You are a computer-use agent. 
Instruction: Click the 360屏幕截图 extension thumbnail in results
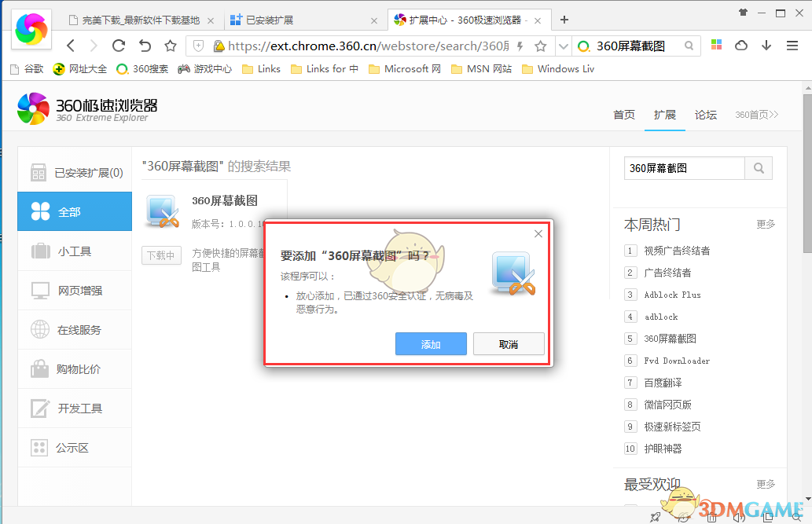(x=163, y=212)
